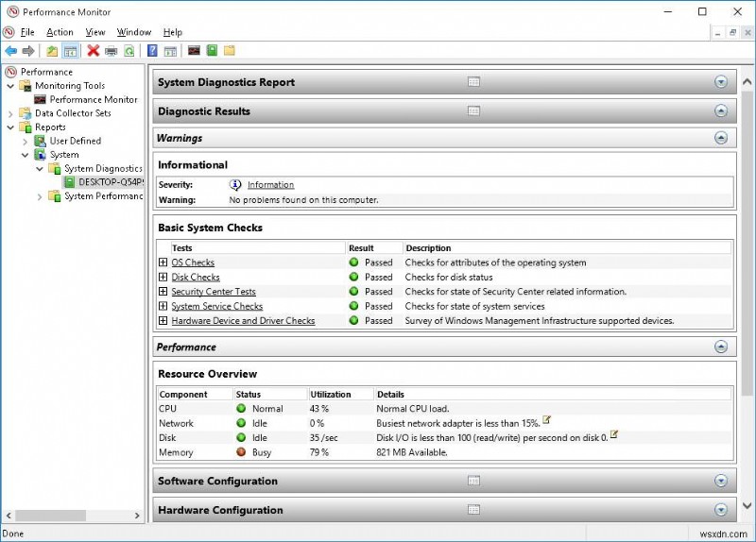The image size is (756, 542).
Task: Click the red X Delete toolbar icon
Action: [93, 50]
